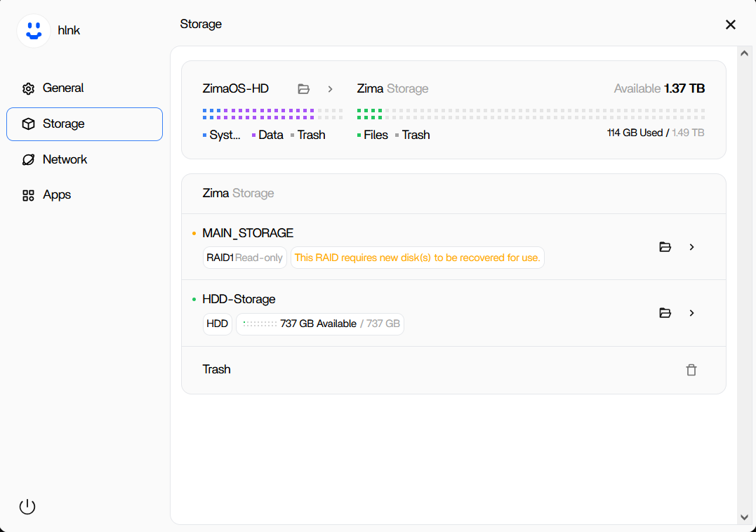Click the Data legend label
756x532 pixels.
pyautogui.click(x=270, y=135)
